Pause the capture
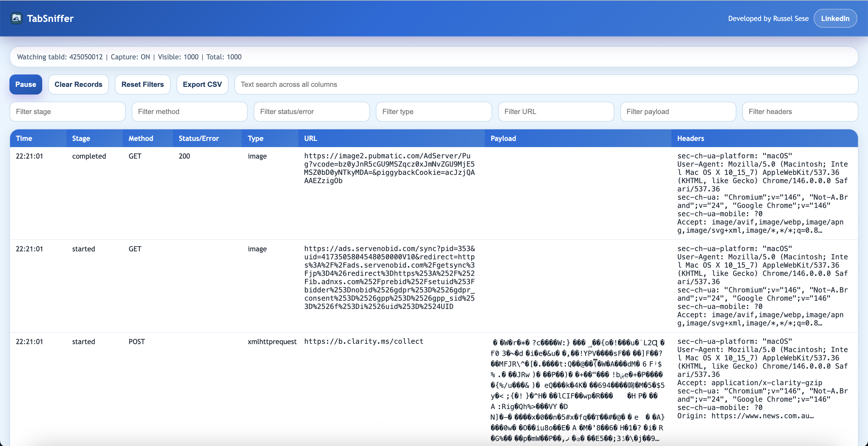 pos(26,84)
